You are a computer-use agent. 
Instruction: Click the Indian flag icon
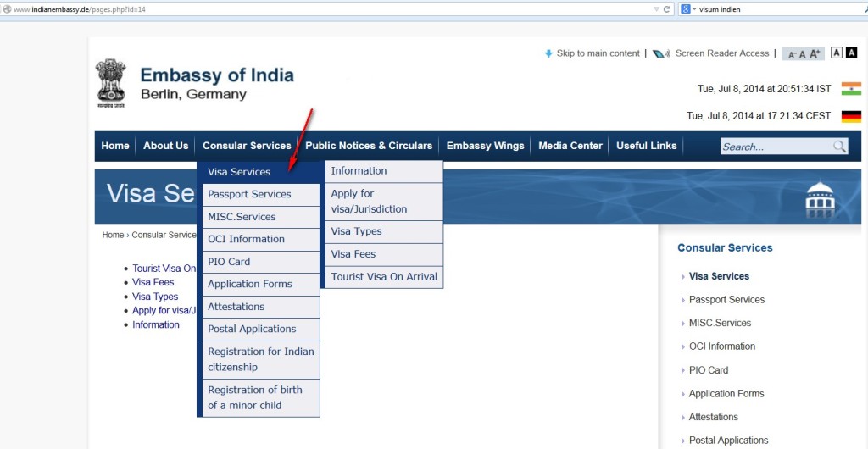coord(851,88)
